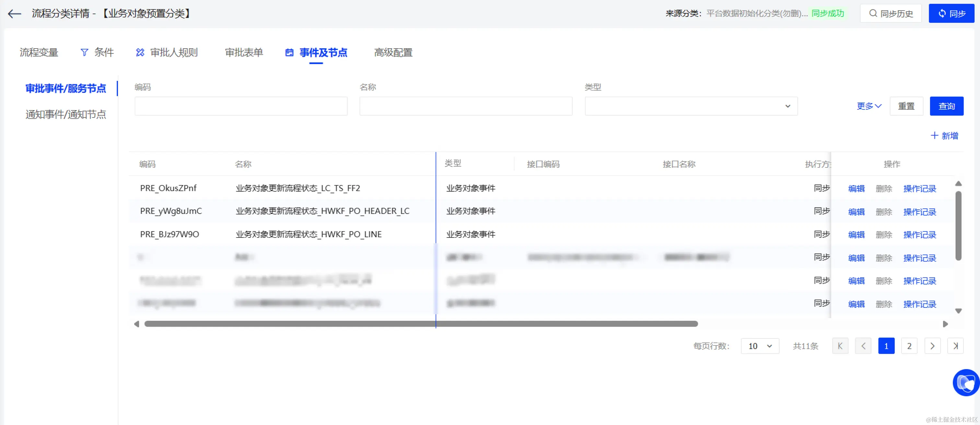Open the 类型 filter dropdown
The width and height of the screenshot is (980, 425).
(x=691, y=106)
